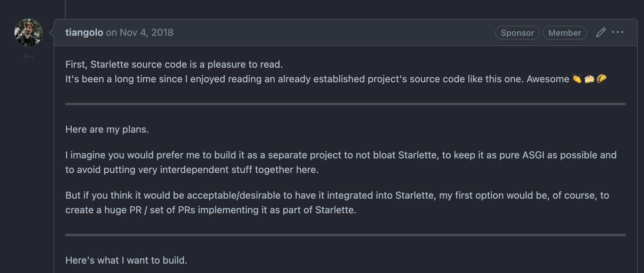Click the taco emoji
Image resolution: width=644 pixels, height=273 pixels.
tap(602, 79)
